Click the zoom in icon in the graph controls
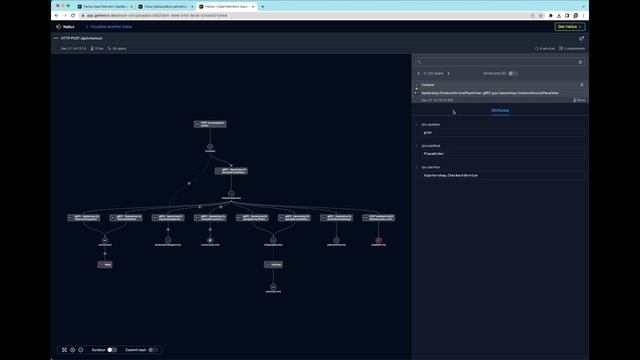The image size is (640, 360). tap(72, 350)
